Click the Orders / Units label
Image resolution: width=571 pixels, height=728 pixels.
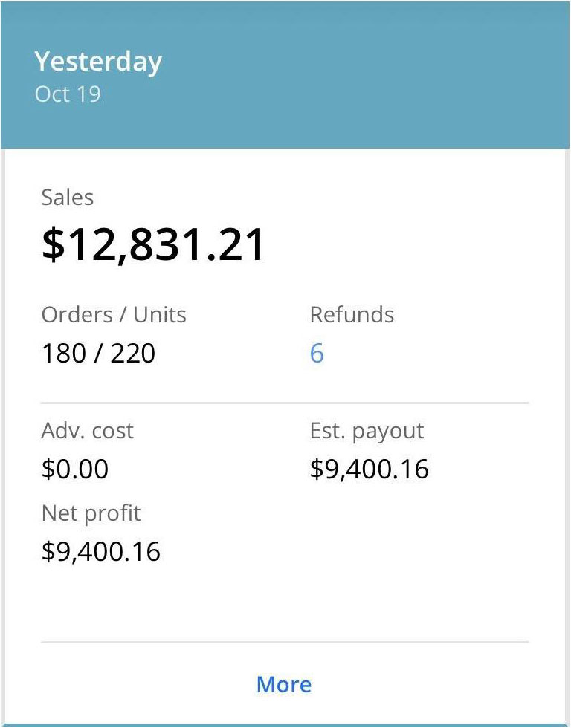[114, 314]
